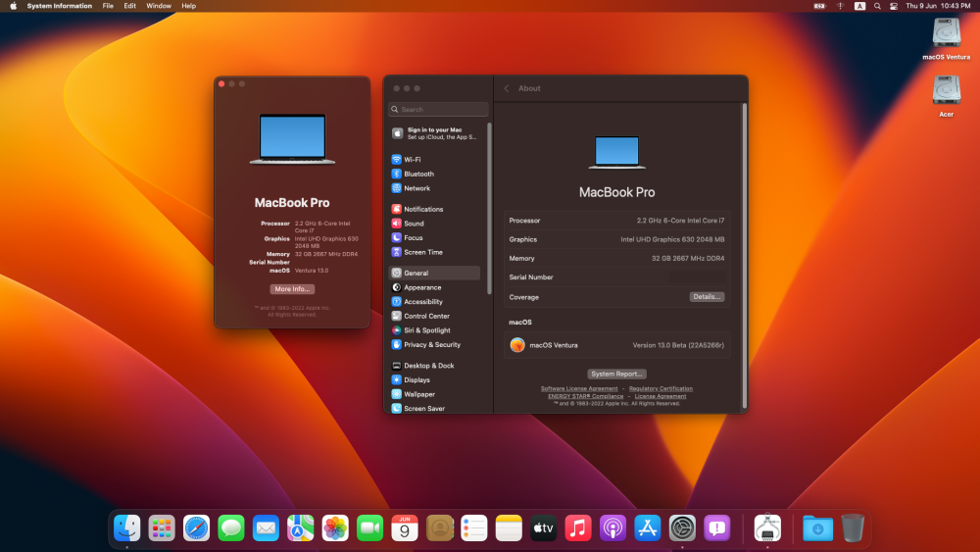
Task: Open Photos from the Dock
Action: [335, 528]
